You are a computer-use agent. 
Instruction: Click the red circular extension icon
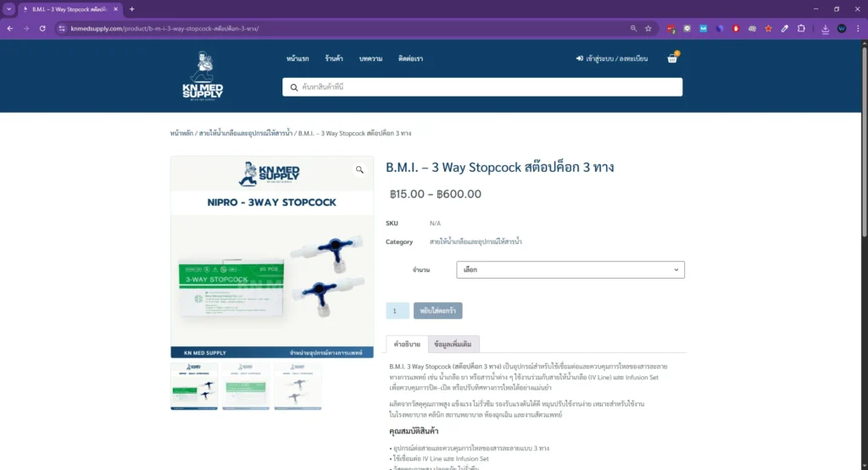tap(736, 28)
